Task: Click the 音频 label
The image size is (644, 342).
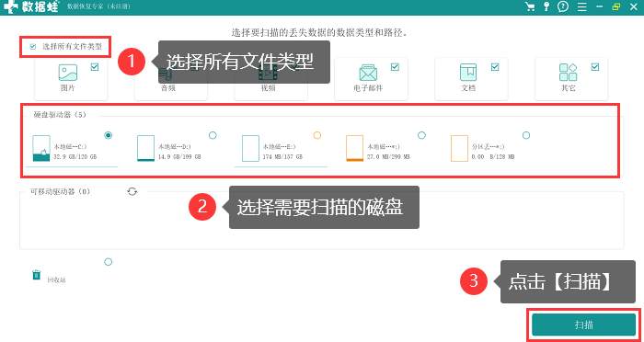Action: (x=168, y=88)
